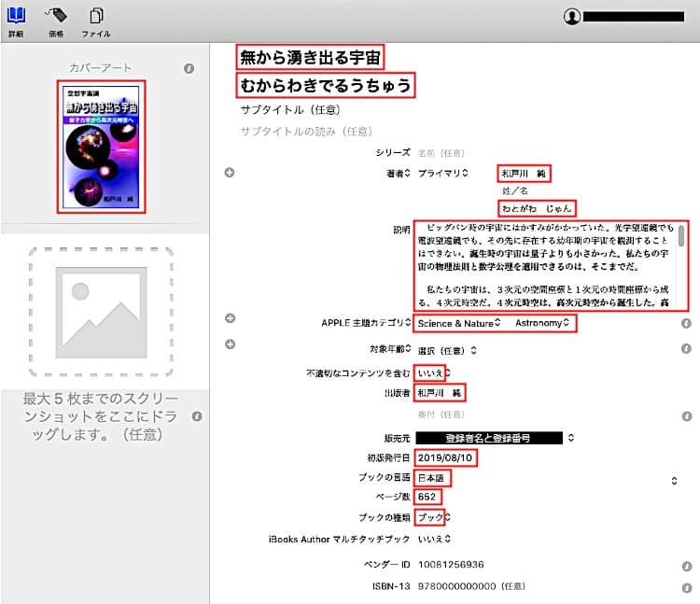700x604 pixels.
Task: Click the screenshot drop zone placeholder
Action: click(x=102, y=313)
